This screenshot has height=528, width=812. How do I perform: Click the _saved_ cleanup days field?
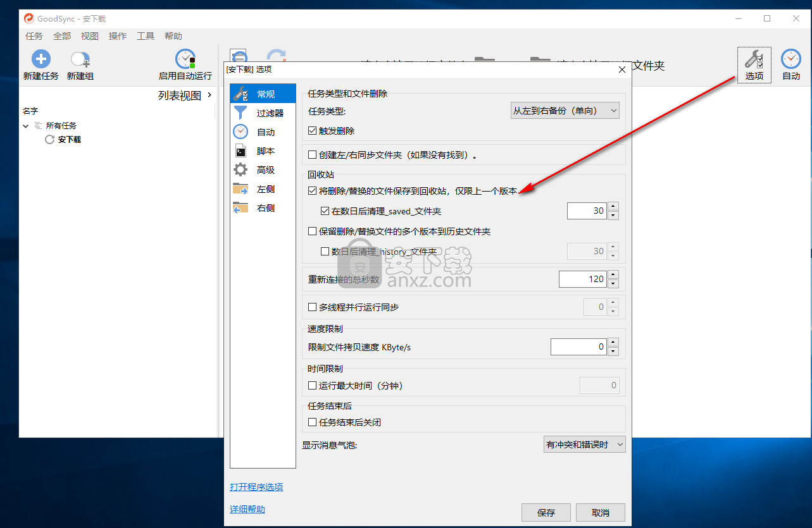[x=587, y=211]
